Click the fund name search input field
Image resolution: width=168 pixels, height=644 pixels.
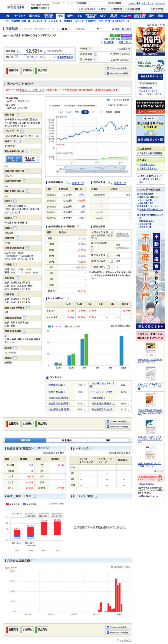(x=39, y=29)
